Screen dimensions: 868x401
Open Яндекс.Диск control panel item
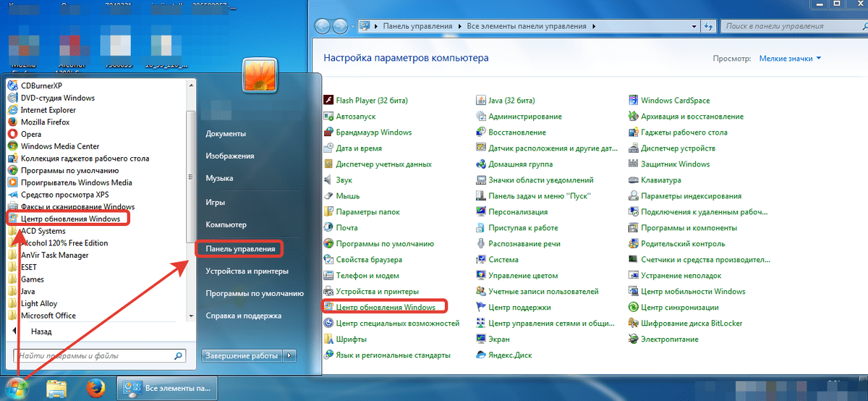503,355
